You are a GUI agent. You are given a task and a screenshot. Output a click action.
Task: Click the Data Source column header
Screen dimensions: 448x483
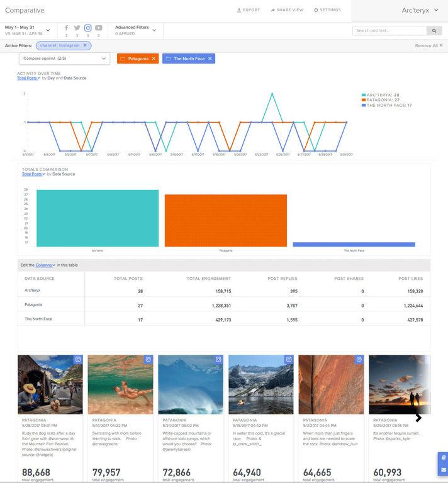click(x=40, y=279)
